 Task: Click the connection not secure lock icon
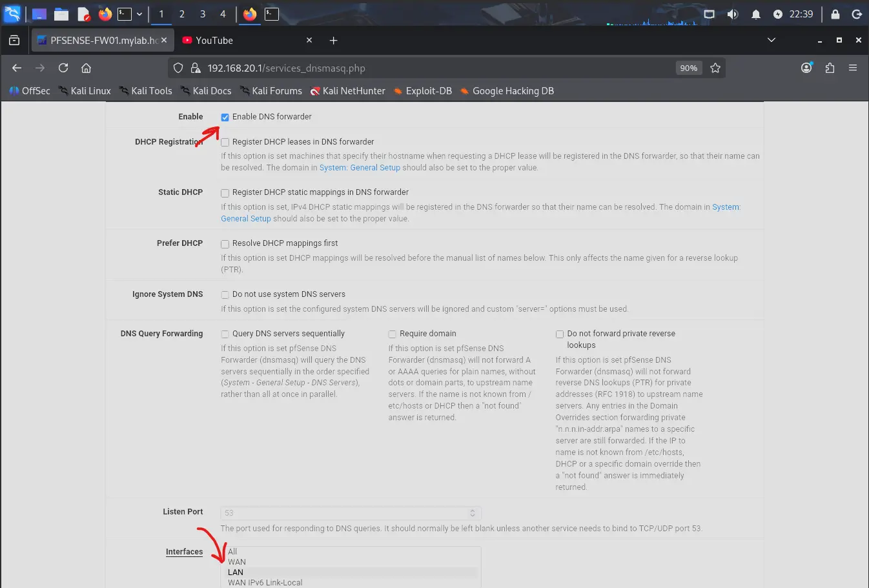[196, 68]
